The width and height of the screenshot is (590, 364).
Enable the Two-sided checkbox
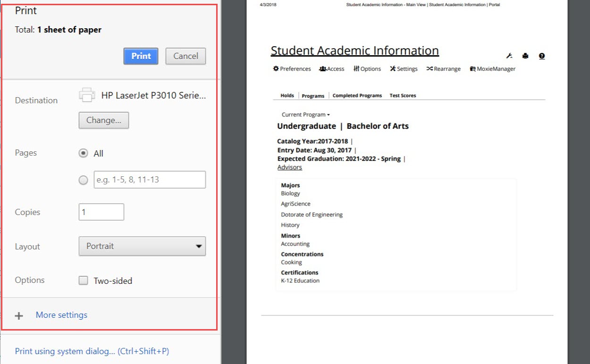coord(84,281)
